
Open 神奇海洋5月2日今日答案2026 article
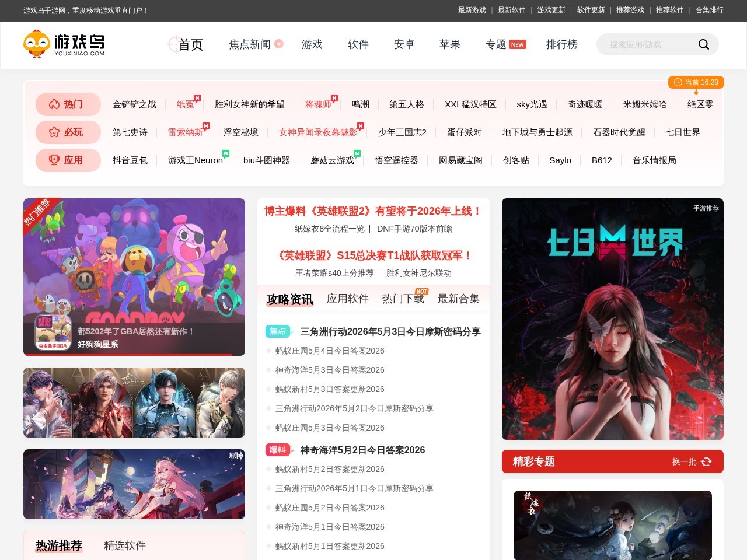tap(362, 450)
